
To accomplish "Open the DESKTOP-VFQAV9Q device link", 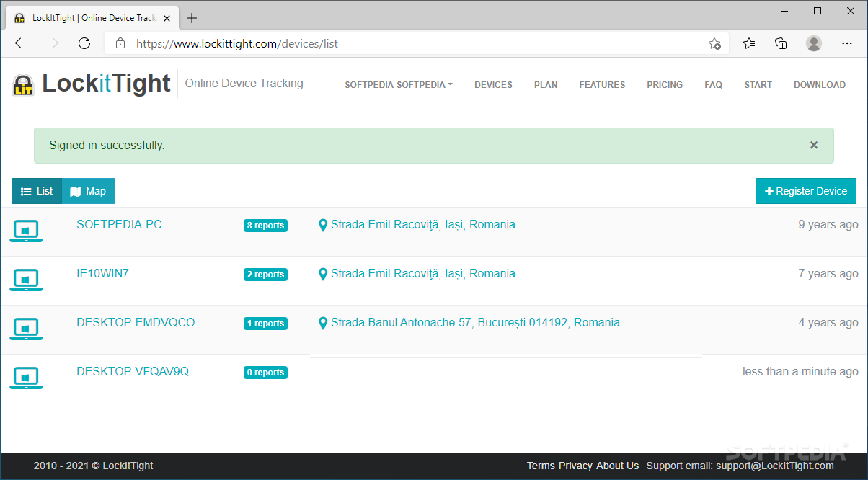I will pos(133,372).
